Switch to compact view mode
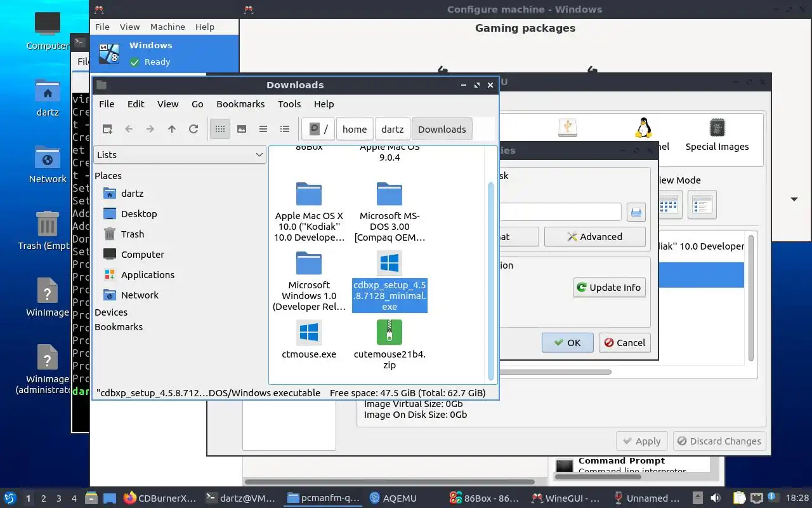Screen dimensions: 812x508 pyautogui.click(x=263, y=129)
